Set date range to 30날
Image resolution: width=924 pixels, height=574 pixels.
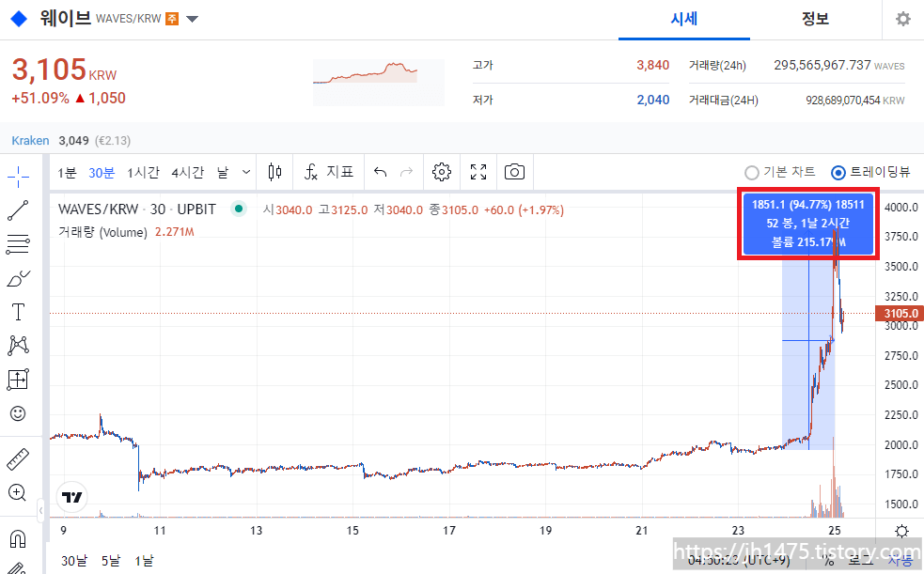(x=74, y=561)
